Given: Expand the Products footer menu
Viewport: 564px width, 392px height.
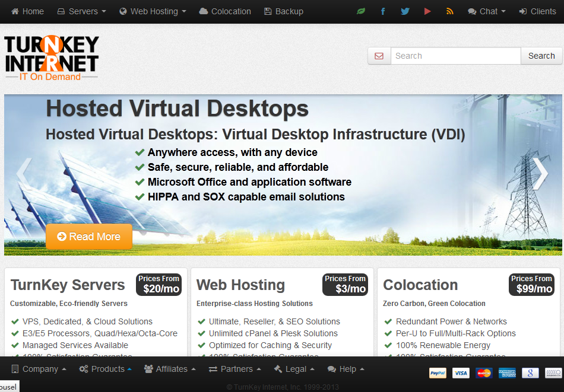Looking at the screenshot, I should (106, 369).
